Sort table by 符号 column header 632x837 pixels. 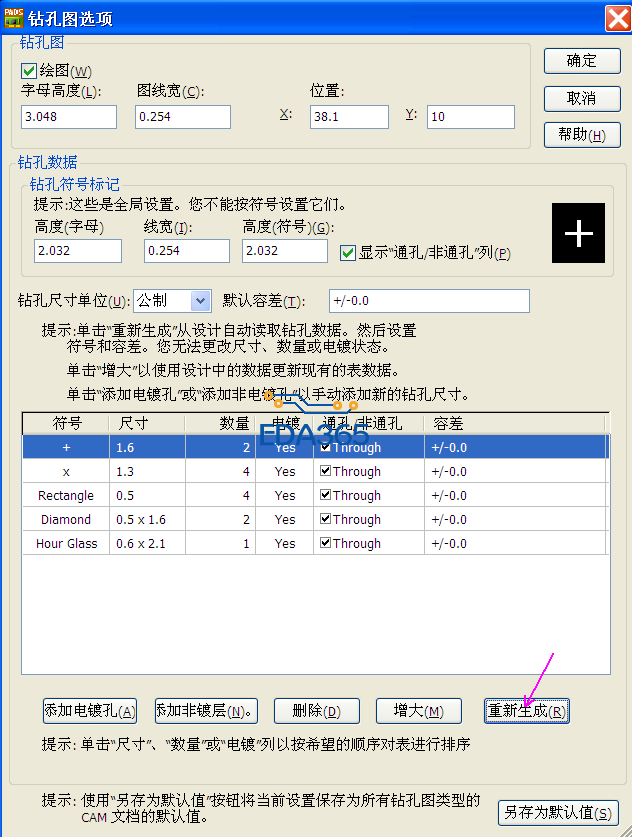66,424
